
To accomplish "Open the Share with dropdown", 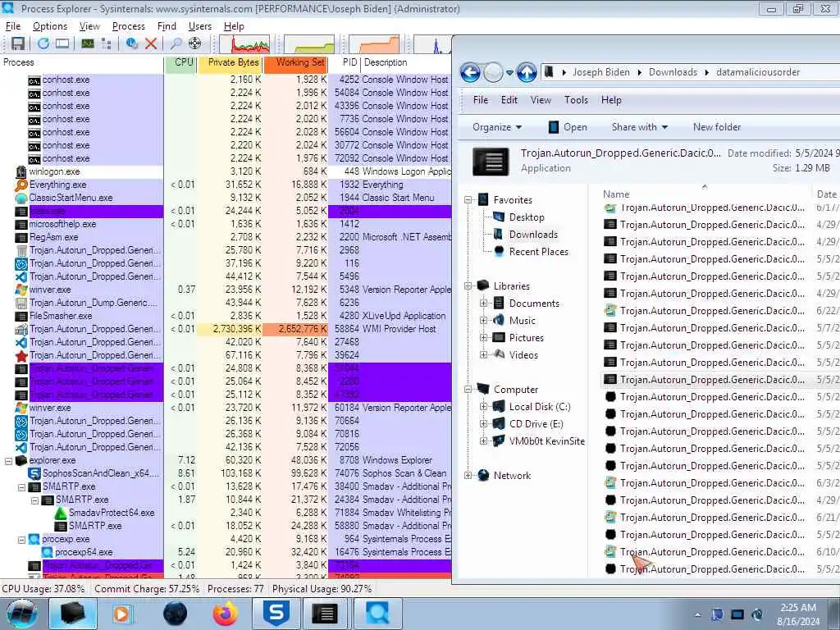I will pos(640,127).
